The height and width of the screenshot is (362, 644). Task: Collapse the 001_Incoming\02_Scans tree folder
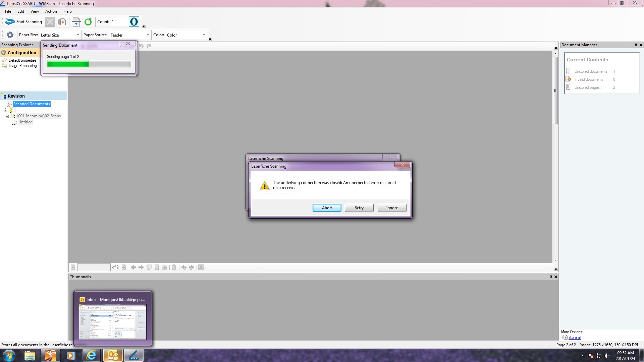point(7,116)
